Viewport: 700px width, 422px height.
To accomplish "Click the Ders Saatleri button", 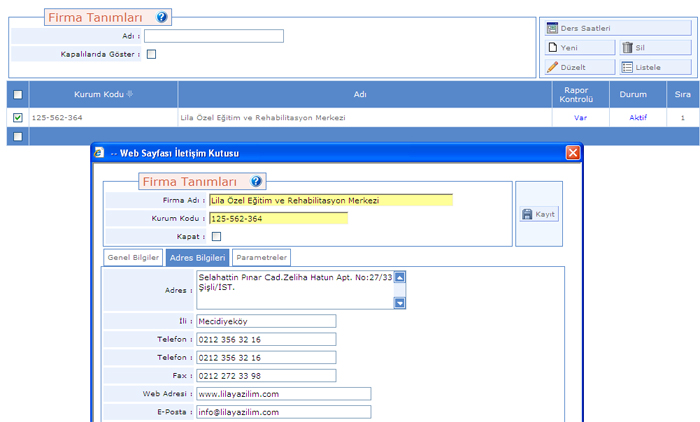I will tap(618, 28).
